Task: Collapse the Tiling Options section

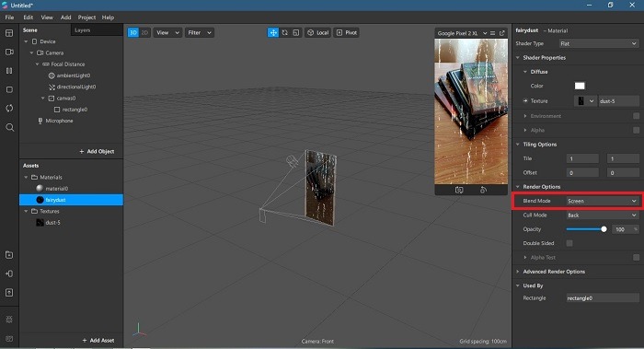Action: coord(518,145)
